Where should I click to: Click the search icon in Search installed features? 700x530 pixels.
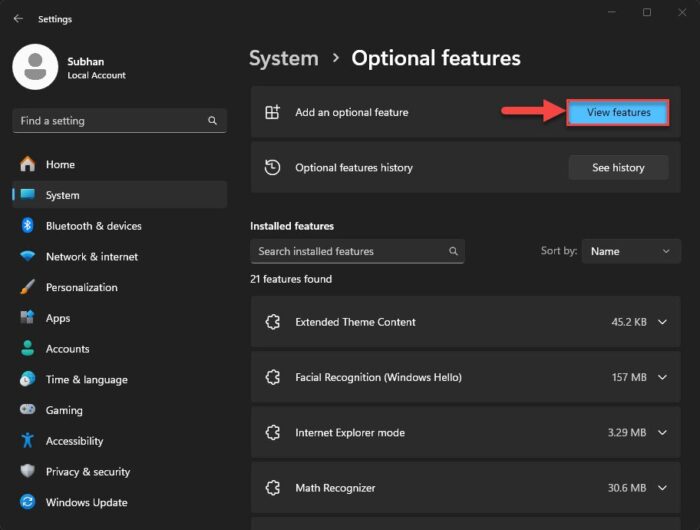pos(453,251)
